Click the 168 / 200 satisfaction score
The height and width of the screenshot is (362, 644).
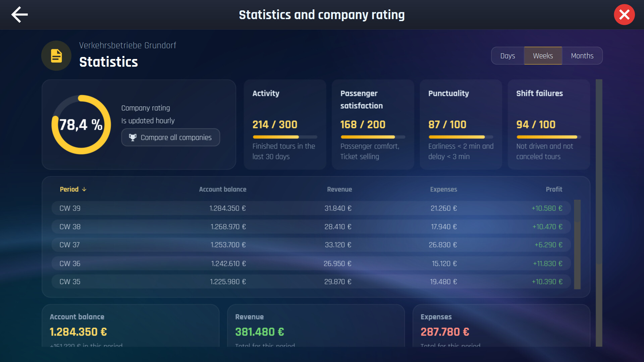363,124
